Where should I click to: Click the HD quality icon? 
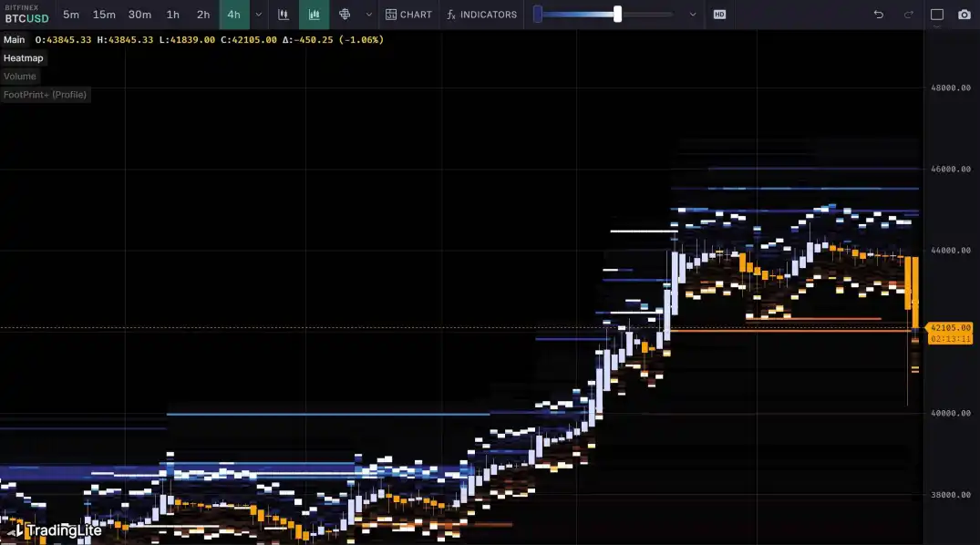click(719, 15)
